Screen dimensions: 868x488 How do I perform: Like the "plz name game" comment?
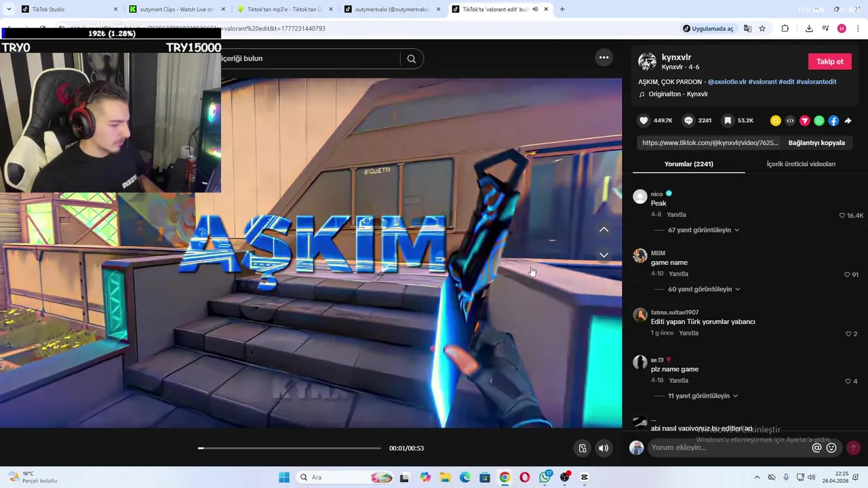(848, 381)
